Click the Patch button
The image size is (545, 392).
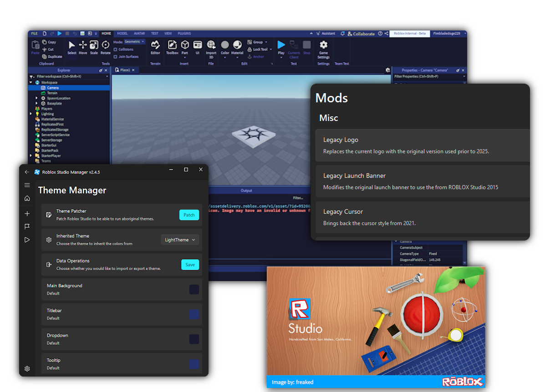[x=189, y=215]
